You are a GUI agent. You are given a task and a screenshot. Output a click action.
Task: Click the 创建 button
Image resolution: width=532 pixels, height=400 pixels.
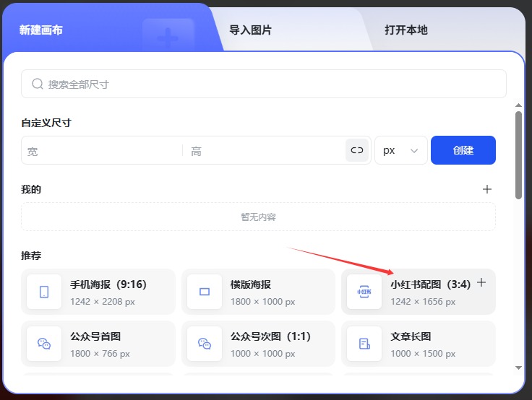[x=463, y=150]
